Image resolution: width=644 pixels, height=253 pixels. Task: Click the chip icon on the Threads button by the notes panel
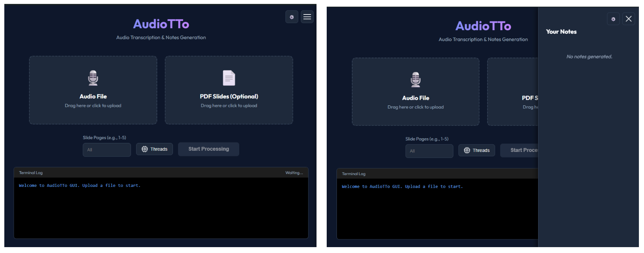pyautogui.click(x=467, y=150)
